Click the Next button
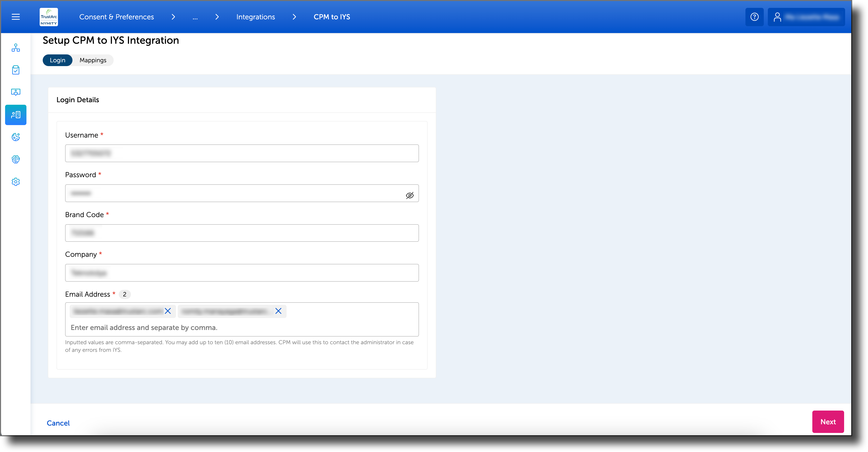The height and width of the screenshot is (452, 868). pyautogui.click(x=828, y=422)
